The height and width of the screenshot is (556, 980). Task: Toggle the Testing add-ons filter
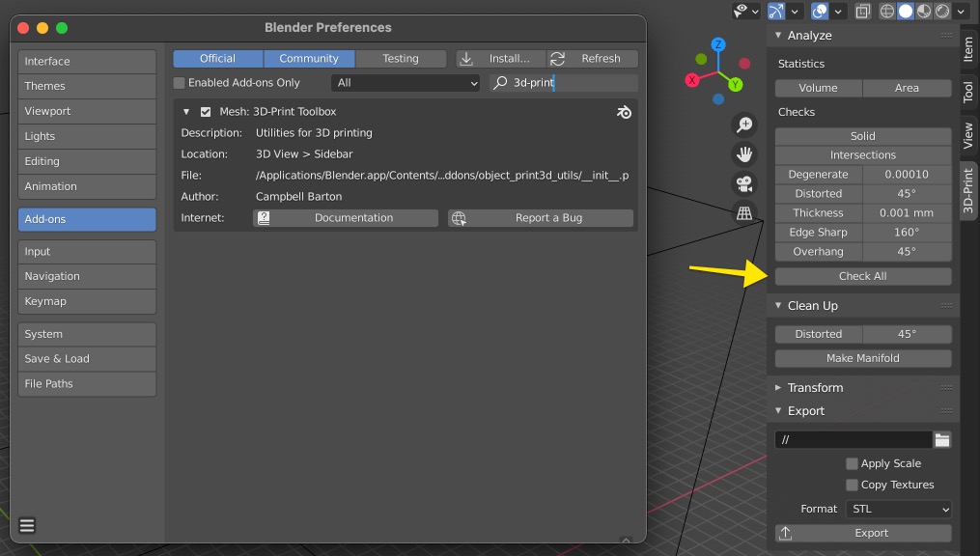[401, 59]
